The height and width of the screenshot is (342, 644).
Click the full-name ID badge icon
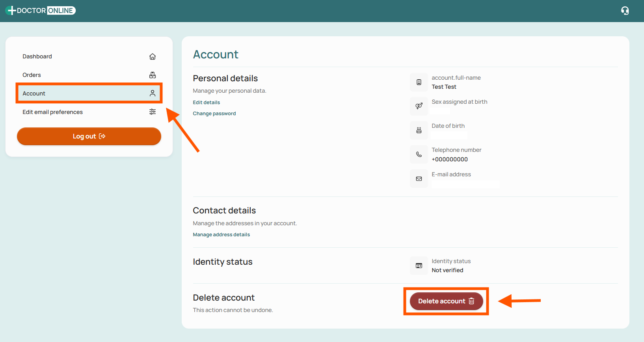pyautogui.click(x=419, y=82)
